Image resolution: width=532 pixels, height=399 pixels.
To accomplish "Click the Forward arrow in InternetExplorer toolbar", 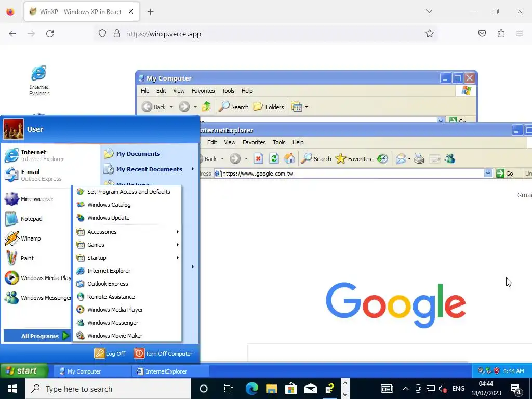I will click(x=235, y=158).
